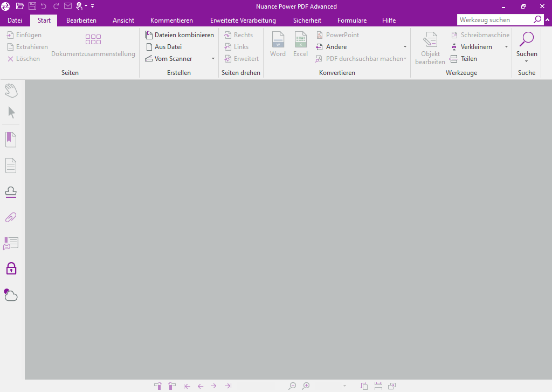
Task: Switch to the Sicherheit tab
Action: click(x=307, y=20)
